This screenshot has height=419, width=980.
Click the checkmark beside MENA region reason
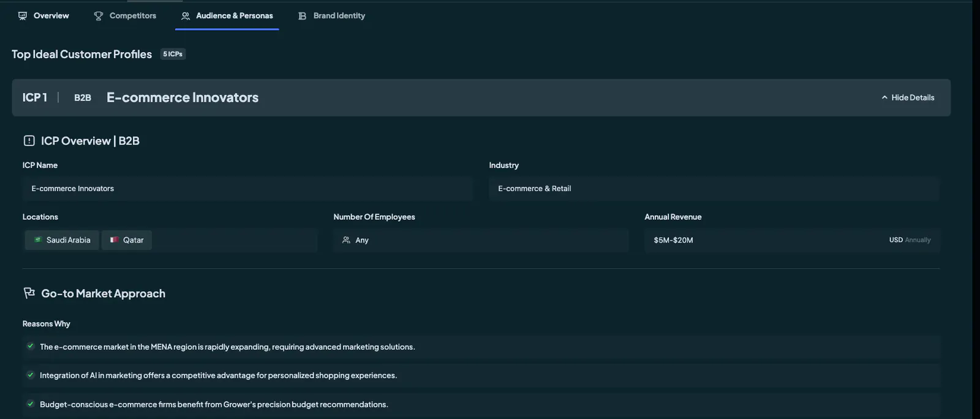pos(30,346)
